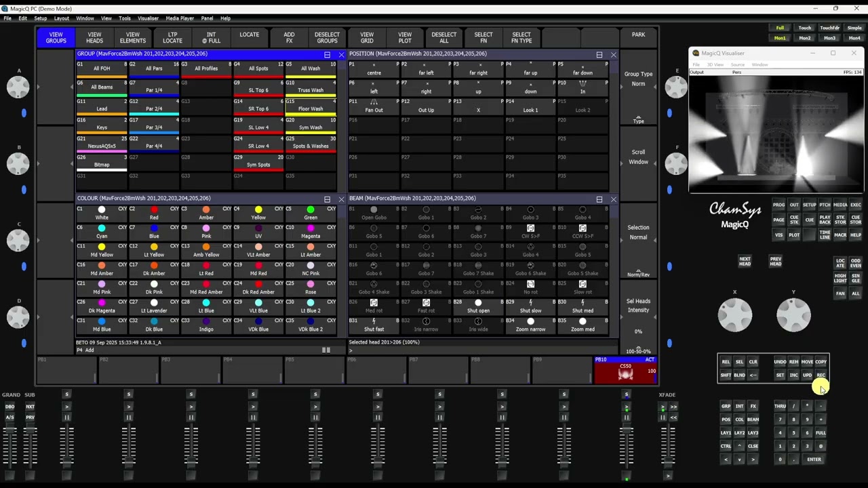
Task: Select the B31 Shut fast strobe palette
Action: click(x=374, y=325)
